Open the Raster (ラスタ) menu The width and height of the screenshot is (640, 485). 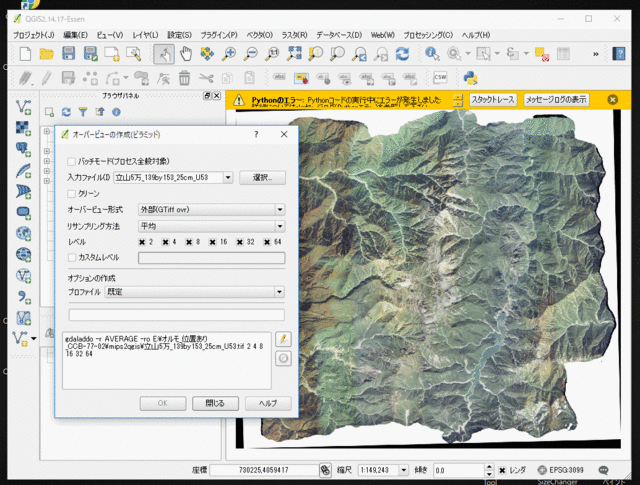click(294, 35)
